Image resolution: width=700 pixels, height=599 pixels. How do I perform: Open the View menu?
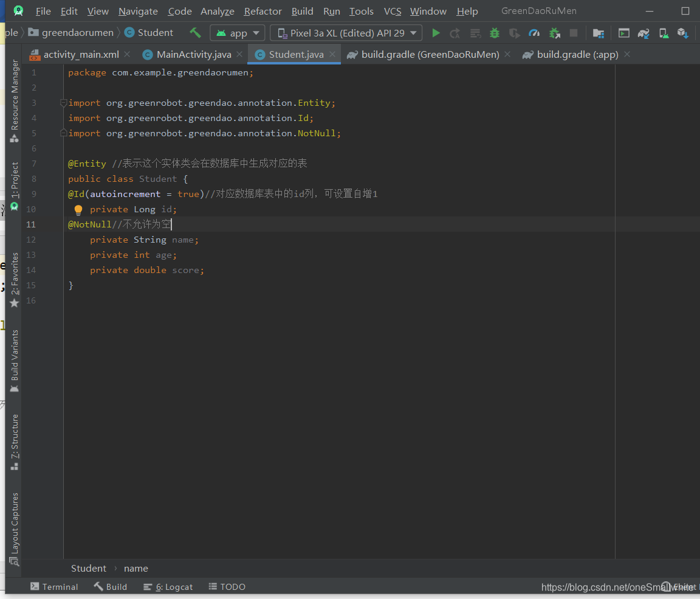click(98, 11)
